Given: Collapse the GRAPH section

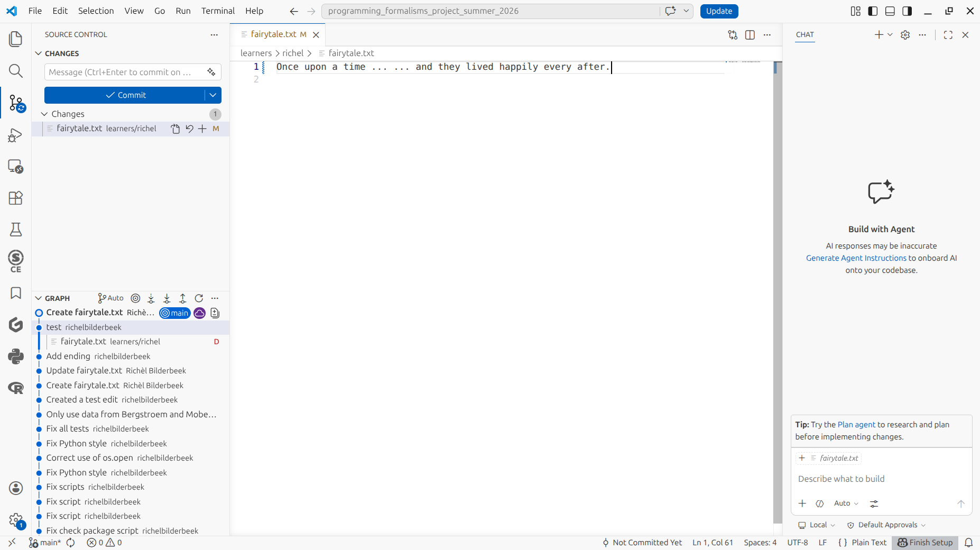Looking at the screenshot, I should (x=39, y=298).
